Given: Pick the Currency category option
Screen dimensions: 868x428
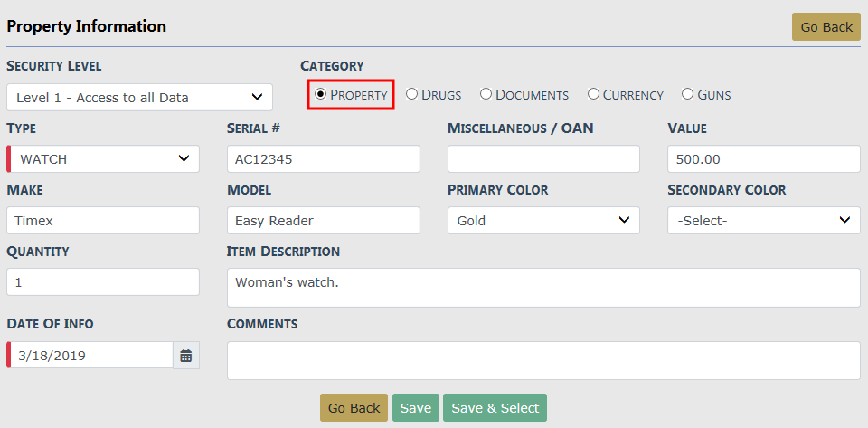Looking at the screenshot, I should (593, 94).
